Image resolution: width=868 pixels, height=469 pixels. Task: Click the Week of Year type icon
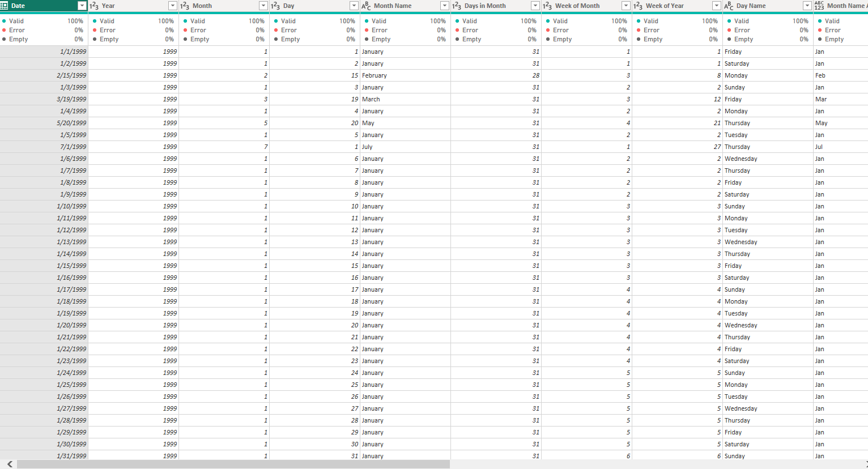coord(638,6)
